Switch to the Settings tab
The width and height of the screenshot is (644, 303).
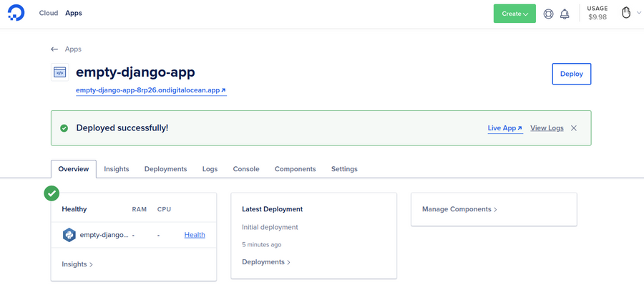click(x=344, y=169)
